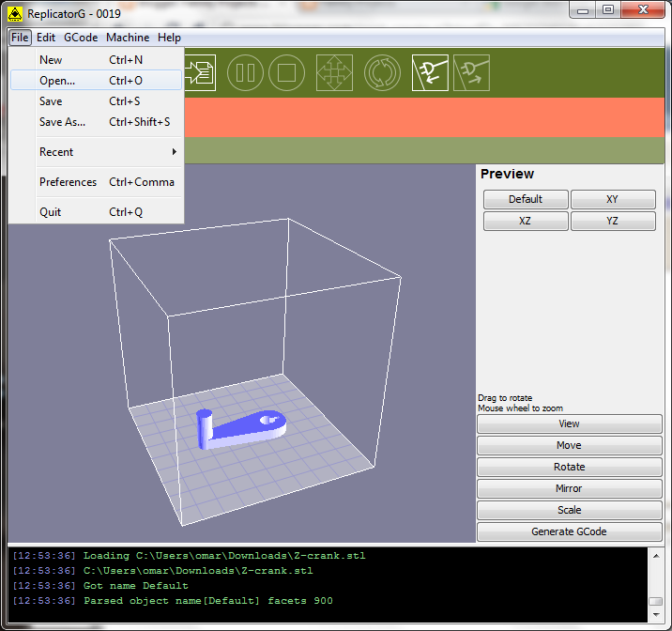The width and height of the screenshot is (672, 631).
Task: Maximize the ReplicatorG window
Action: (608, 9)
